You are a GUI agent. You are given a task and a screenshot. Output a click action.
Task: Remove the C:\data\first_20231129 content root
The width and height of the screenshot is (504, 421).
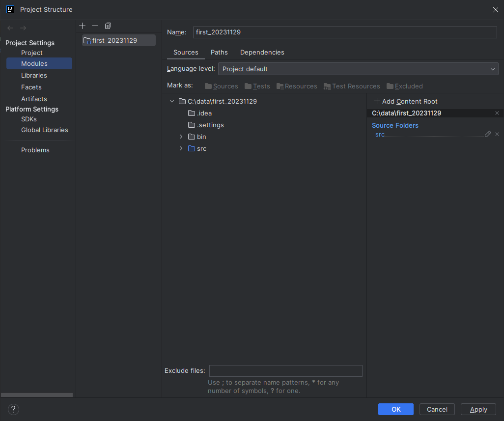click(x=497, y=113)
